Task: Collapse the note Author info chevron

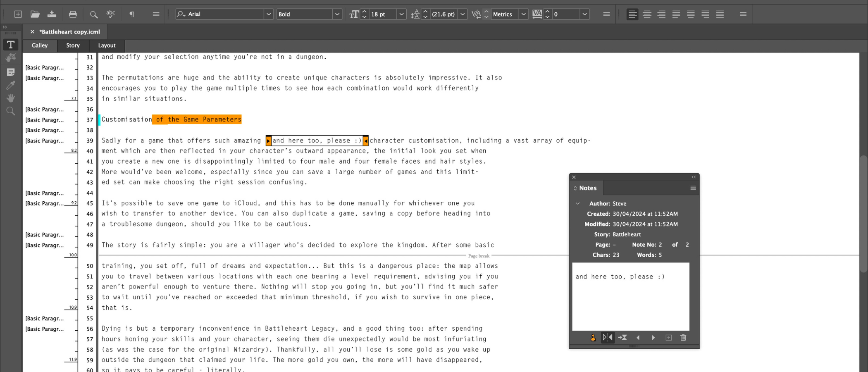Action: pos(578,203)
